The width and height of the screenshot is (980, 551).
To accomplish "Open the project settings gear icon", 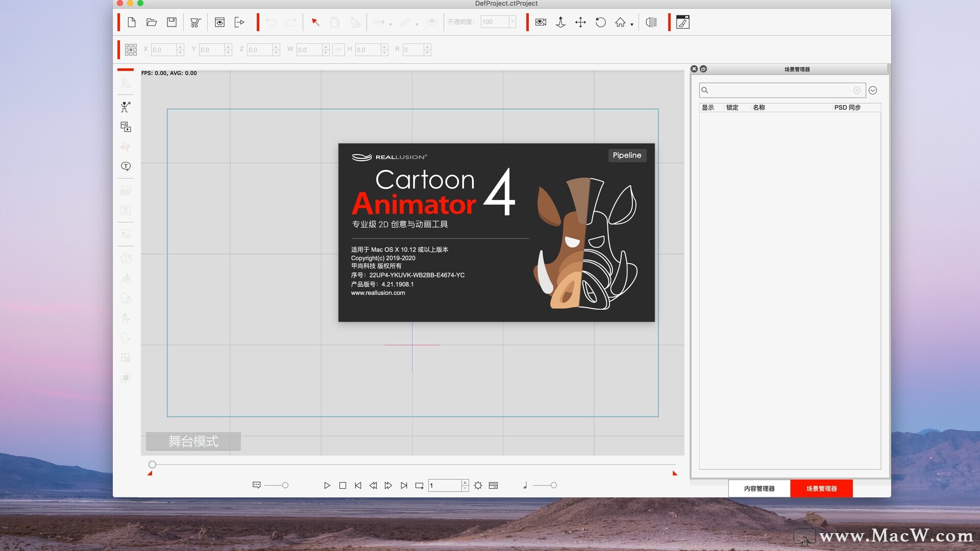I will coord(478,486).
